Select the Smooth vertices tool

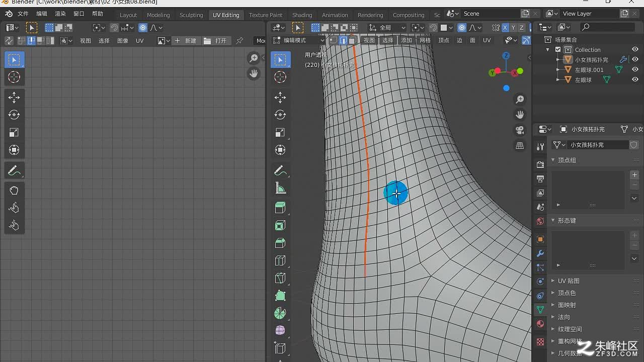click(x=280, y=330)
